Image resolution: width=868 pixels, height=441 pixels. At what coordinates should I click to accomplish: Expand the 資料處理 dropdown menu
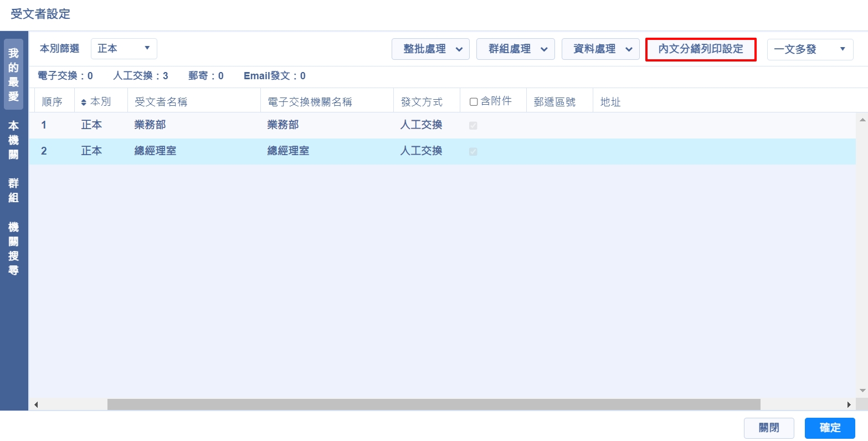[x=600, y=49]
